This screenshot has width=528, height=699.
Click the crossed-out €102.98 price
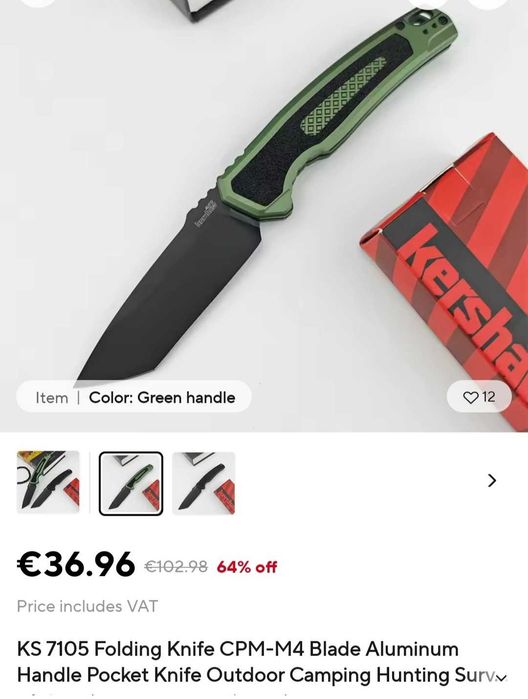[176, 567]
